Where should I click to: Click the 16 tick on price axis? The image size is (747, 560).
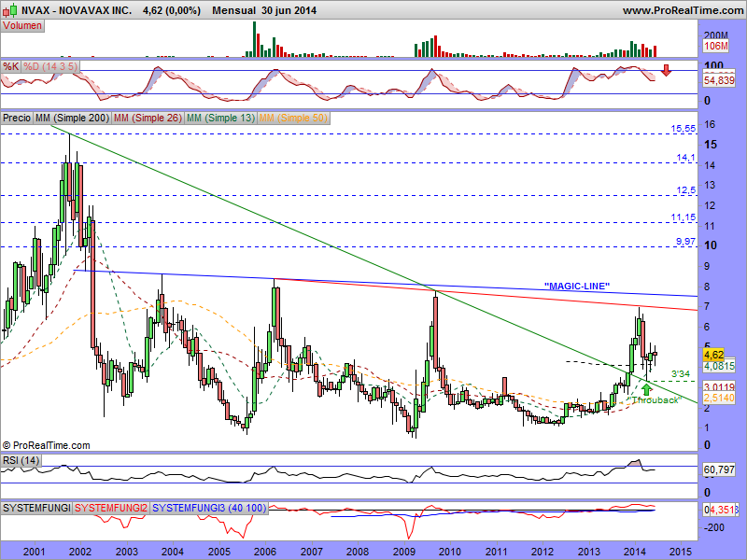(710, 124)
